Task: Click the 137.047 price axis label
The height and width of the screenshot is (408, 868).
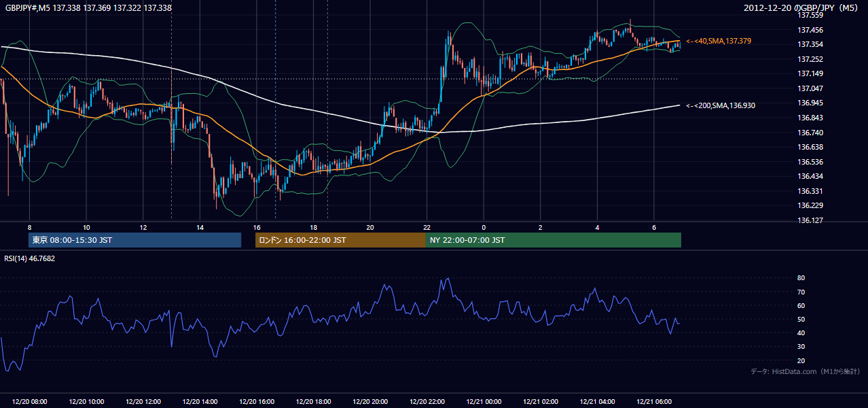Action: point(810,88)
